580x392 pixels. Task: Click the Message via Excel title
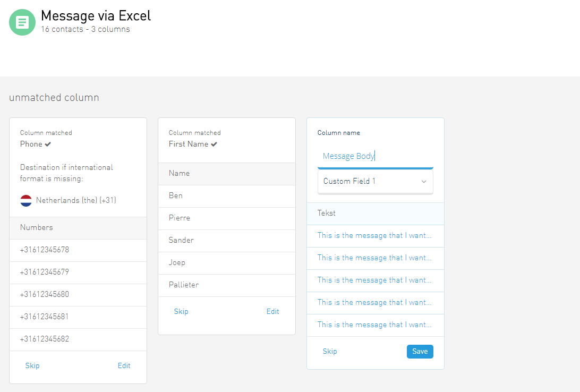click(x=96, y=15)
